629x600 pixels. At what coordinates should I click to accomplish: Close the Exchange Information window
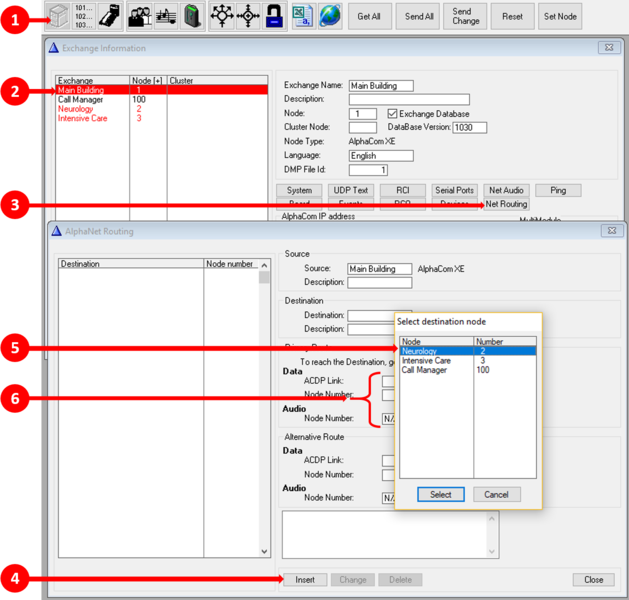pos(609,47)
